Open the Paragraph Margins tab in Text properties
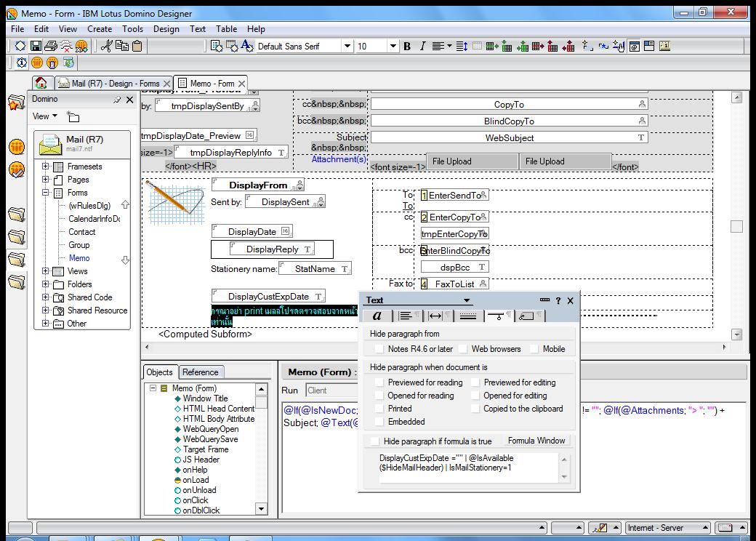 click(438, 316)
